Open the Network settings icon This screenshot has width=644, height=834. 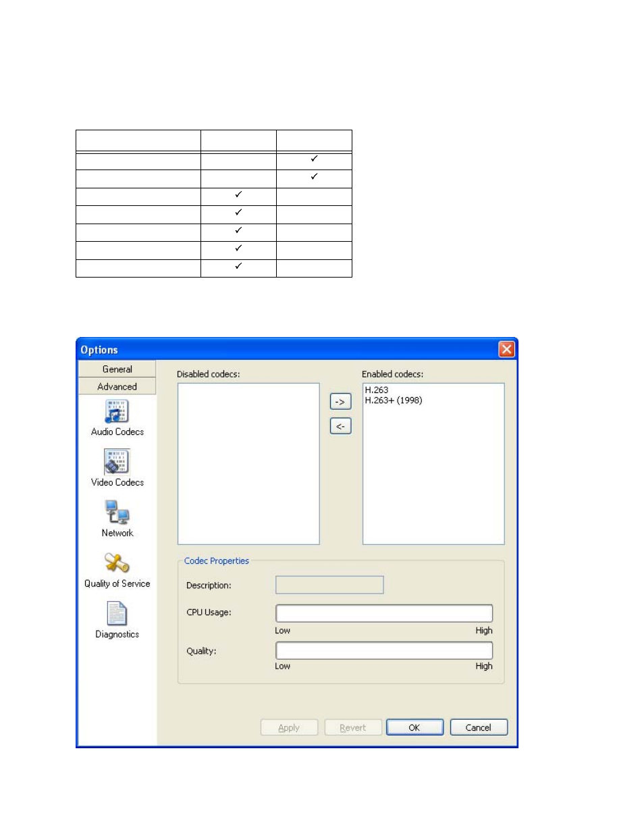(117, 513)
